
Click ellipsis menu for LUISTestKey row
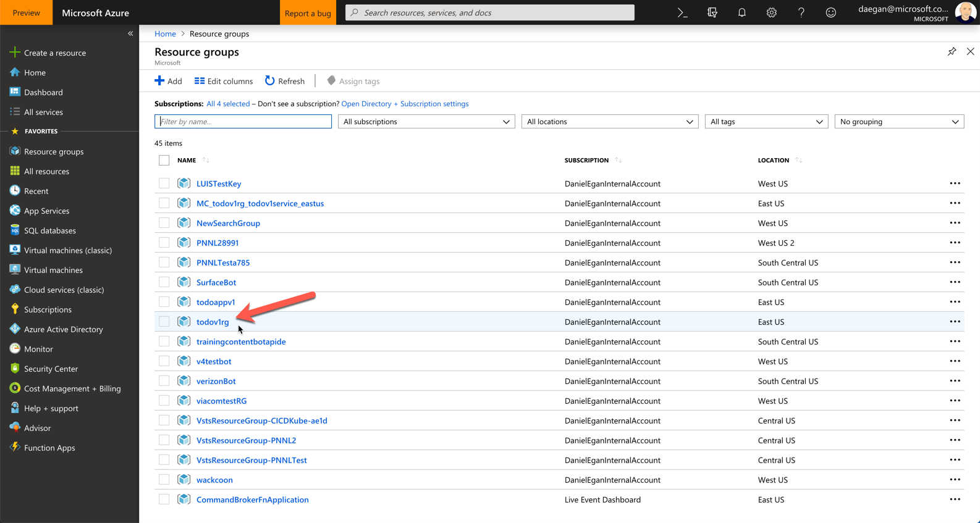click(955, 183)
